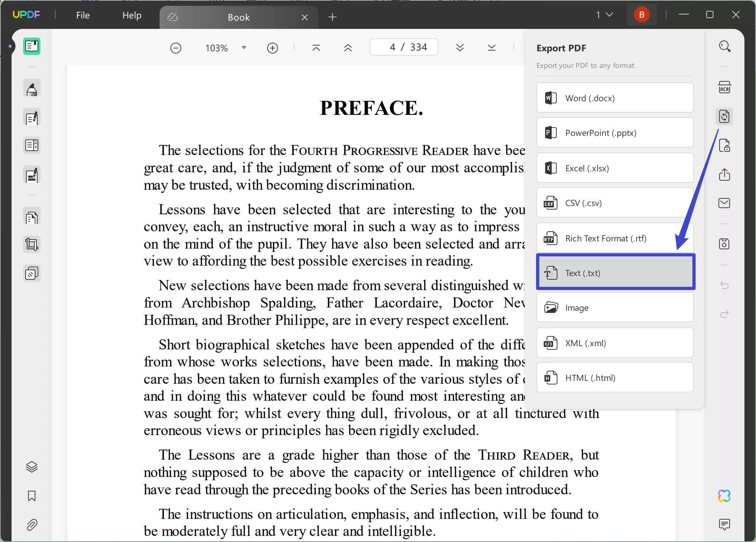Viewport: 756px width, 542px height.
Task: Undo the last action
Action: (725, 285)
